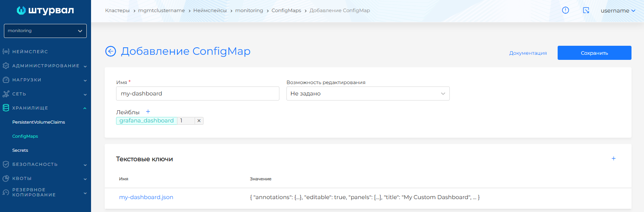Screen dimensions: 644x212
Task: Open the Возможность редактирования dropdown
Action: coord(368,93)
